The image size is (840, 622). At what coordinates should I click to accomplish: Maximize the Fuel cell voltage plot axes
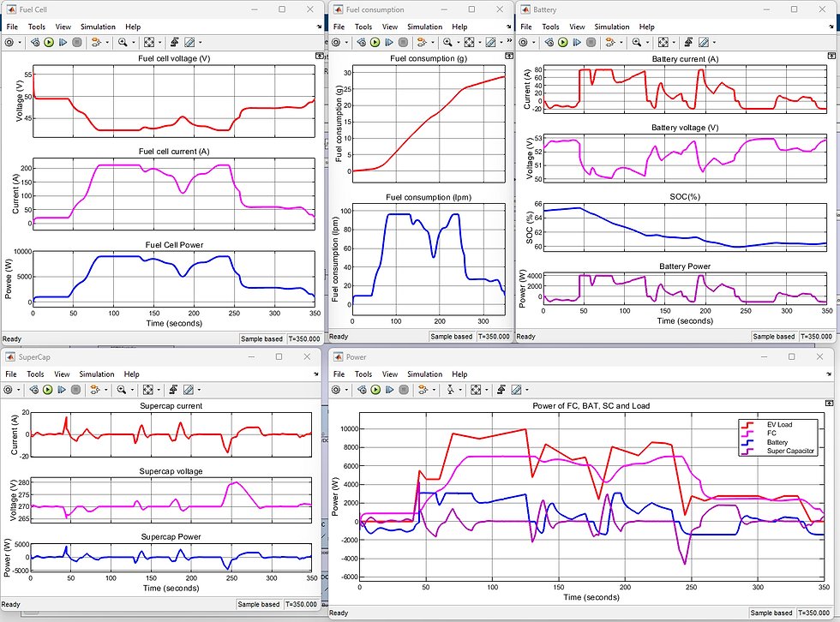320,55
